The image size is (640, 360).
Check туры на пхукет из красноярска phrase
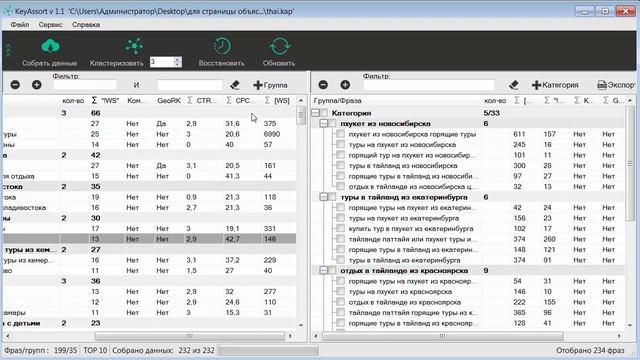tap(340, 291)
